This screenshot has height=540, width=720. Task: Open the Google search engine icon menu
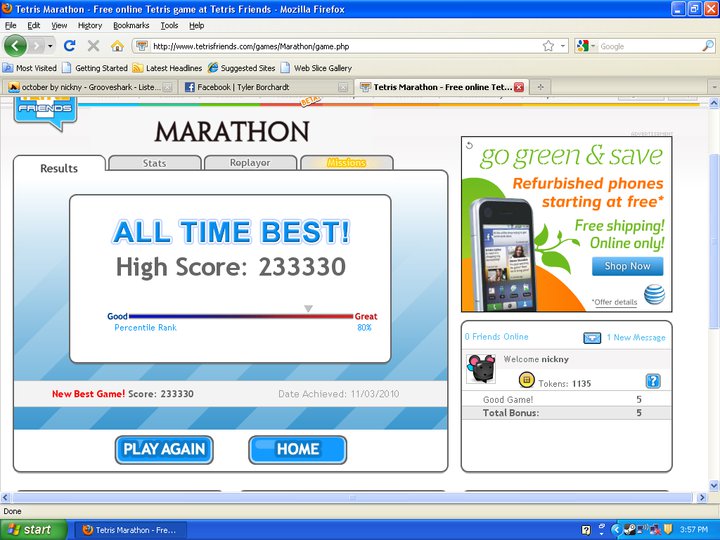[x=586, y=46]
